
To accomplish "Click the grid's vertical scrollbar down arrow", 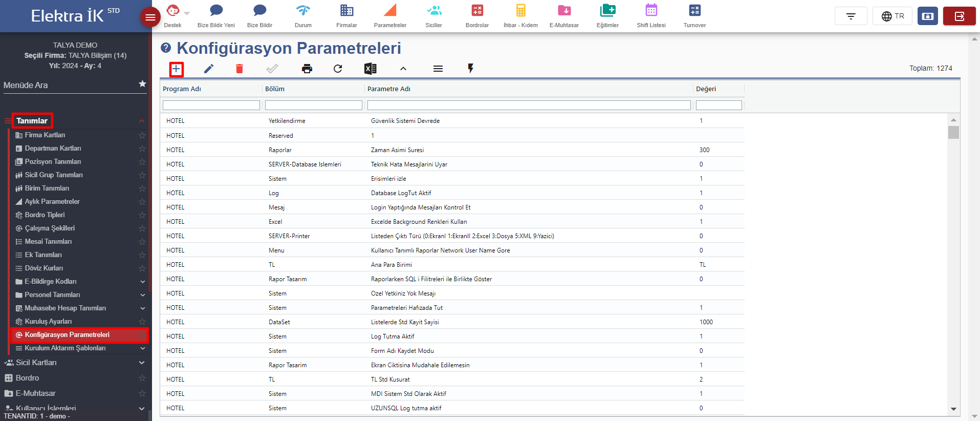I will click(953, 409).
